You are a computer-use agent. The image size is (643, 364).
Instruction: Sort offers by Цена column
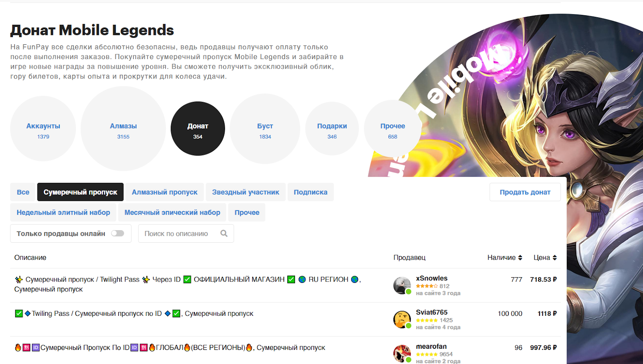click(x=545, y=258)
